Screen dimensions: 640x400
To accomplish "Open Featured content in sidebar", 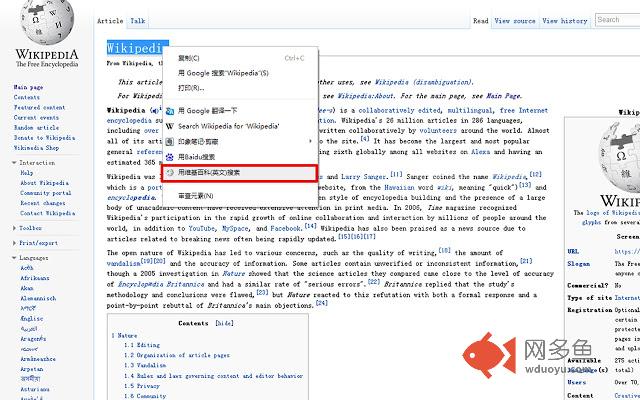I will (x=40, y=108).
